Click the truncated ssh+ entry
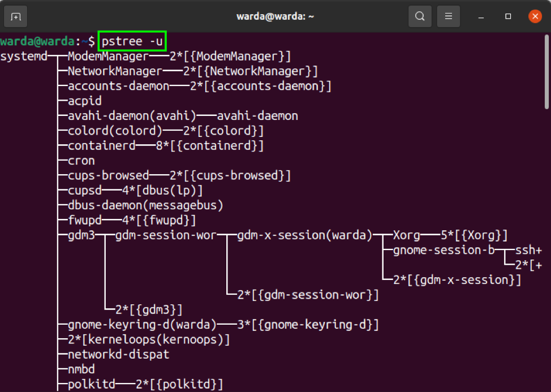551x392 pixels. point(528,250)
